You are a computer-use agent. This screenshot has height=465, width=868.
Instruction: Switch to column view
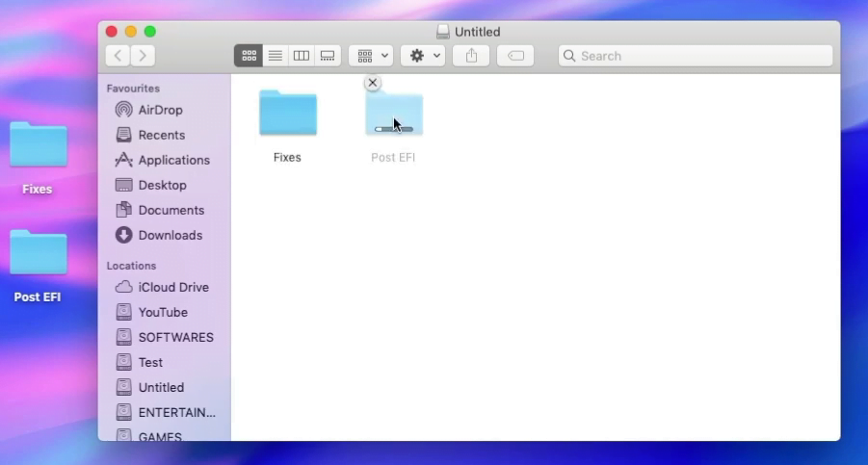[302, 55]
